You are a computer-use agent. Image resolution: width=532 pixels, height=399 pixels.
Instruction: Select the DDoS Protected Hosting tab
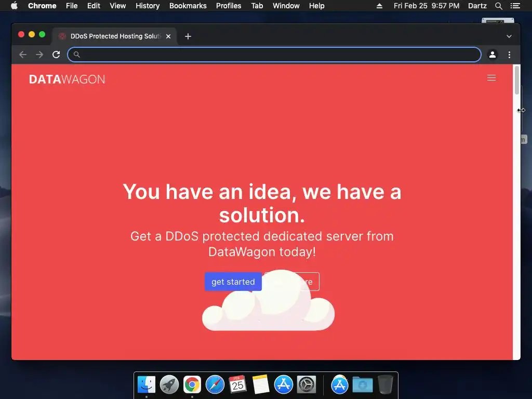[114, 36]
